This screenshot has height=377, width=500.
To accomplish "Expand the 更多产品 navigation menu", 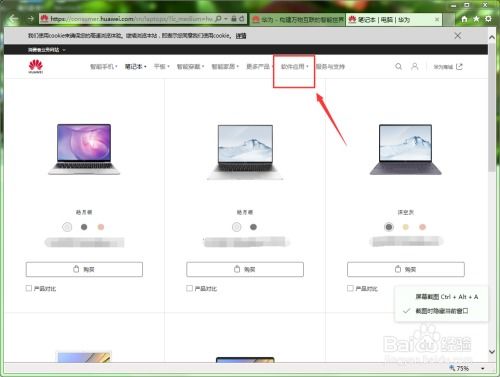I will coord(259,67).
